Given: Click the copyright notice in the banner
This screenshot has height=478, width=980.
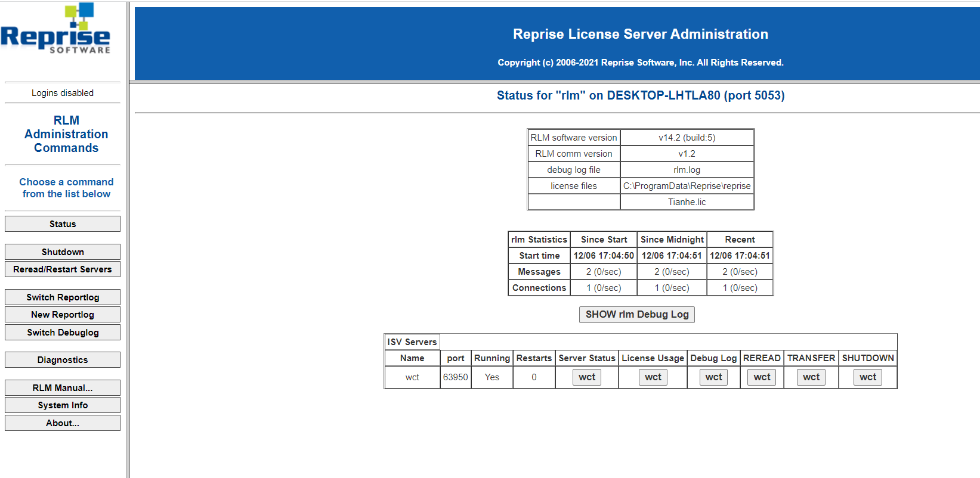Looking at the screenshot, I should pyautogui.click(x=641, y=63).
